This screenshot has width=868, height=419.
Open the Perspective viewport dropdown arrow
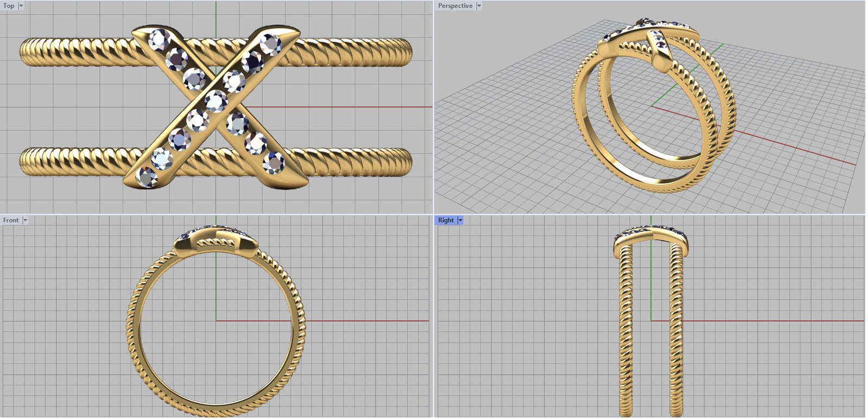coord(479,6)
